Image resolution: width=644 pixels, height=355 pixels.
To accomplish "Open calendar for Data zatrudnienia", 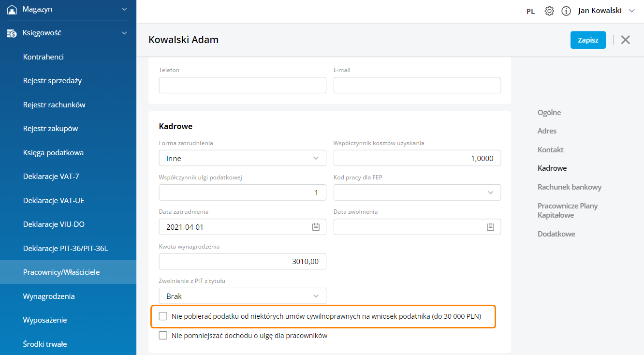I will pos(316,227).
